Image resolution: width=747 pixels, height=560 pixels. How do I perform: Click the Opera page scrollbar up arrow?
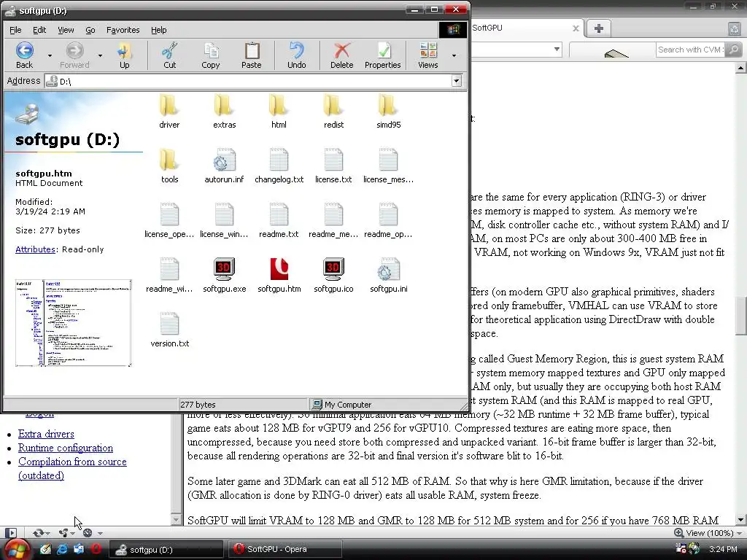[x=741, y=69]
